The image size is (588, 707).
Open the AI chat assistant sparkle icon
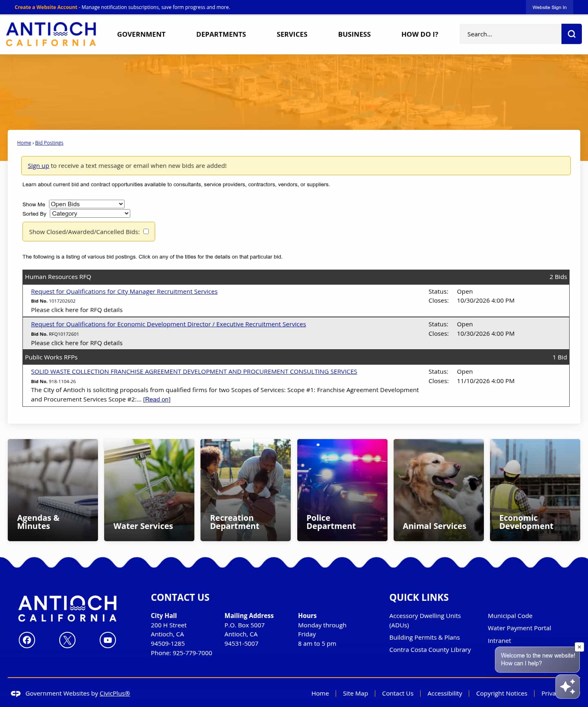[568, 687]
